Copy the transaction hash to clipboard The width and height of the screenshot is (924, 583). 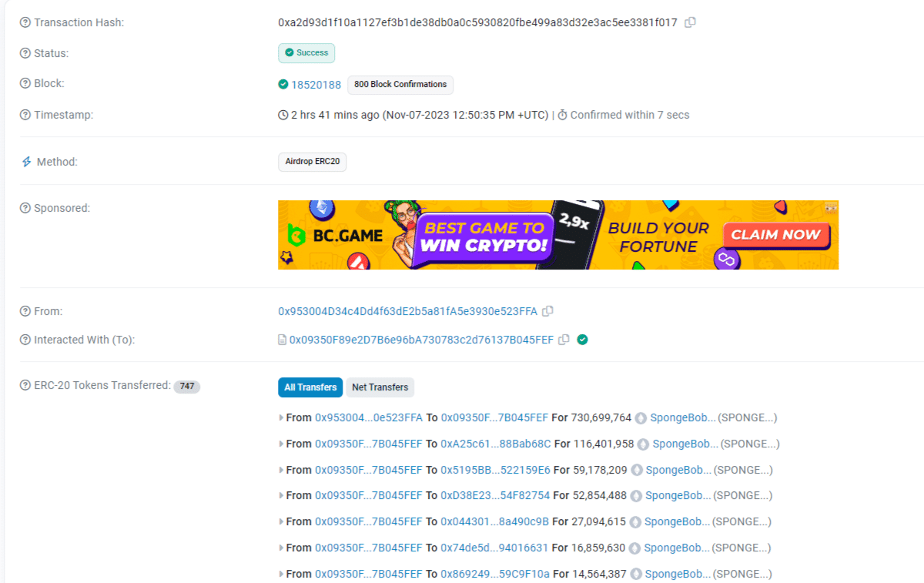click(x=690, y=22)
